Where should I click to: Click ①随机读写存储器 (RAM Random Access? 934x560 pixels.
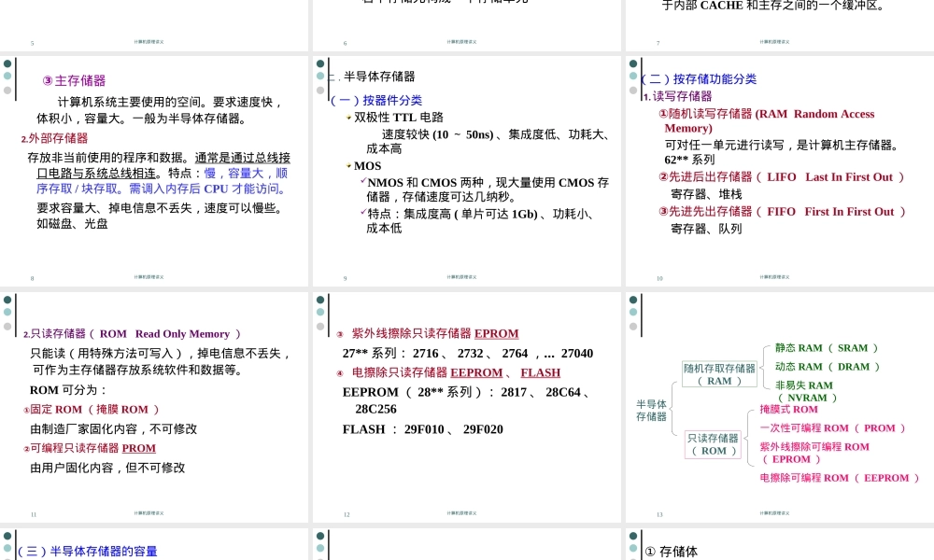tap(767, 114)
